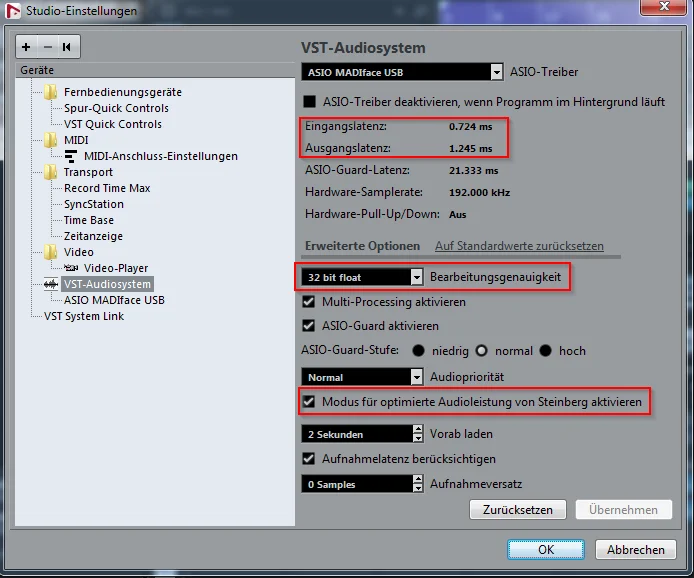Click the Übernehmen button

coord(623,509)
